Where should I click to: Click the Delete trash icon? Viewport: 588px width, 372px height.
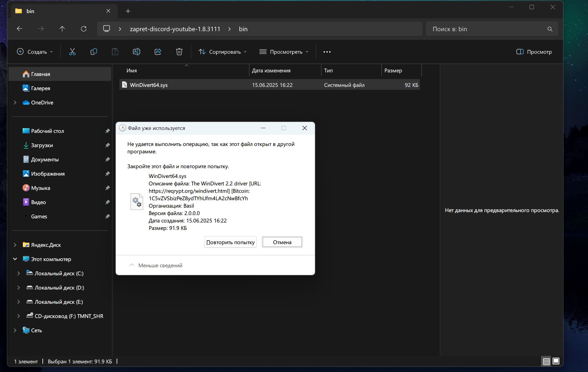(179, 52)
